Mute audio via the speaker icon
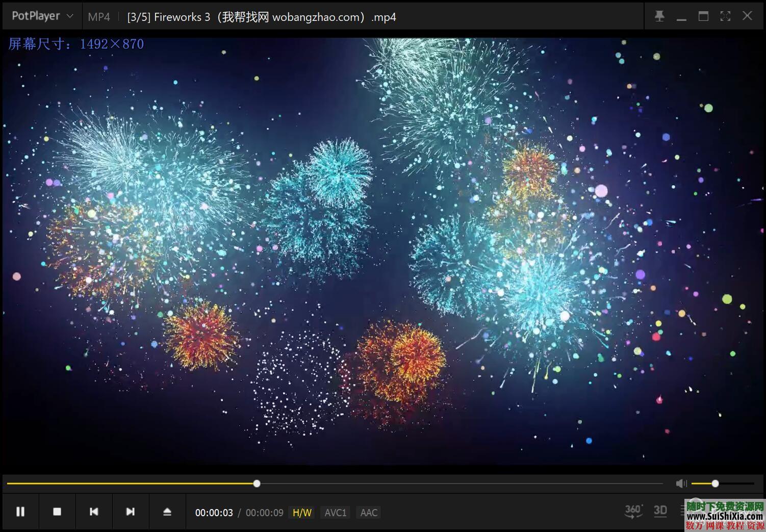The width and height of the screenshot is (766, 532). click(681, 484)
